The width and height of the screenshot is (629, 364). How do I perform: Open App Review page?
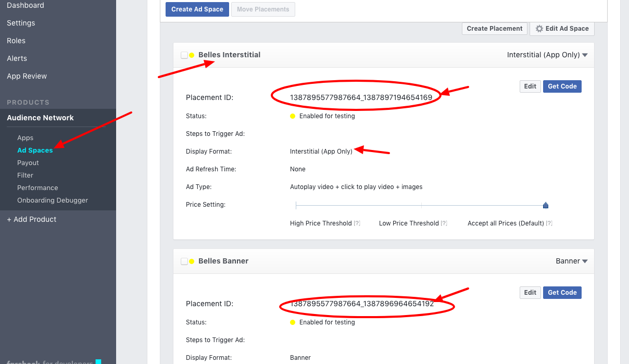[x=27, y=76]
